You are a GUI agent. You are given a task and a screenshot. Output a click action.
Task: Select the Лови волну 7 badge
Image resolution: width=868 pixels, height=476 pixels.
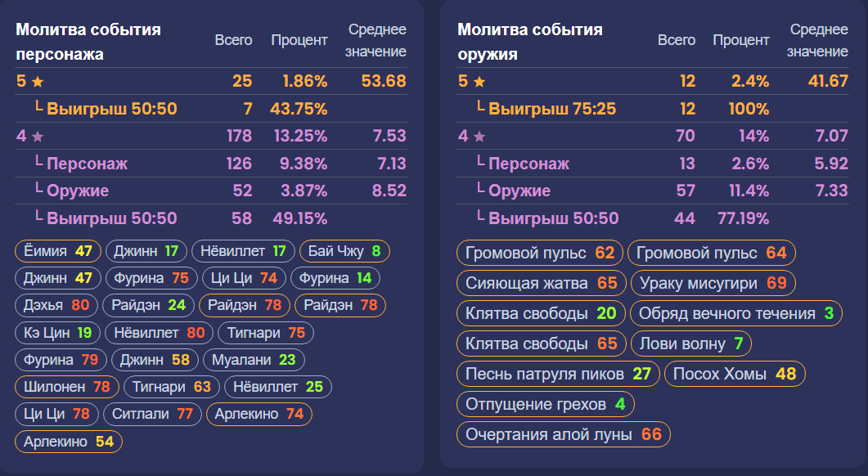pos(690,344)
